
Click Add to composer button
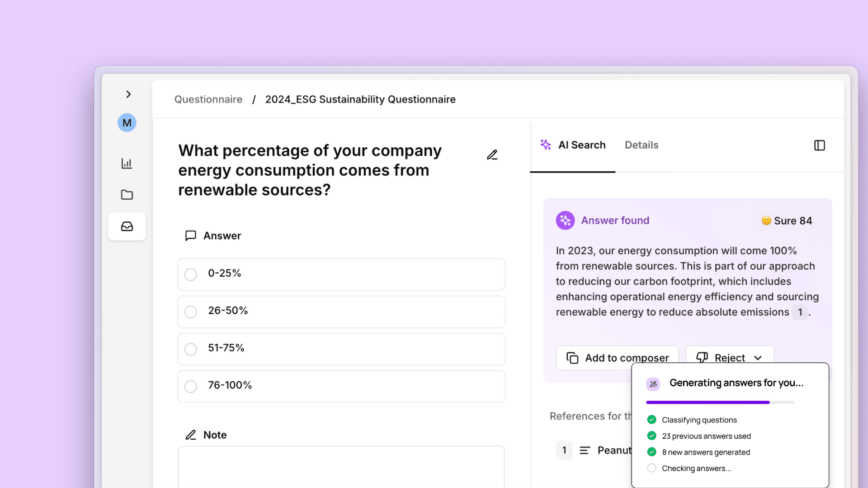[618, 358]
